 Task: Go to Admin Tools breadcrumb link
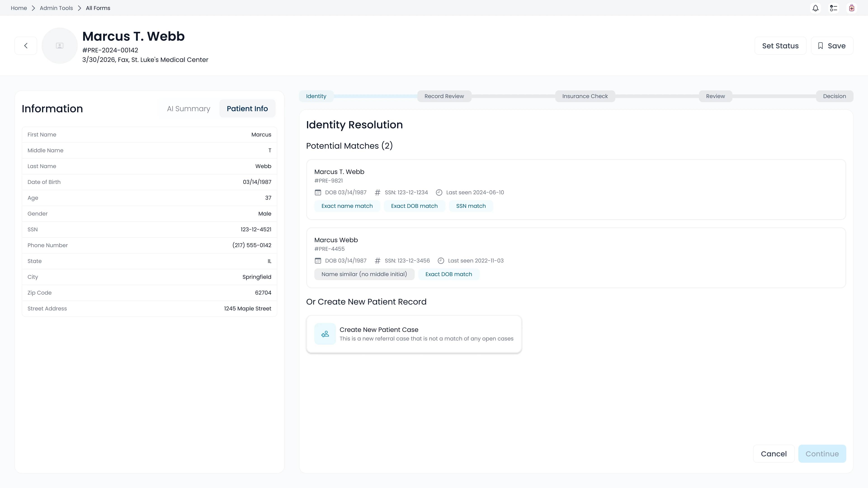click(56, 8)
